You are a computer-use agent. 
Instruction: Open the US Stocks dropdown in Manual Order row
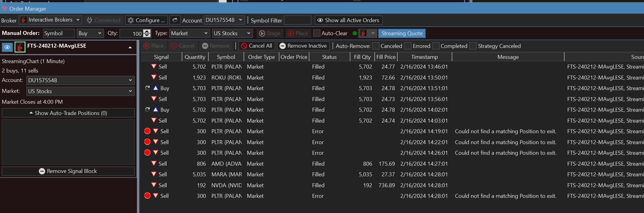[232, 33]
